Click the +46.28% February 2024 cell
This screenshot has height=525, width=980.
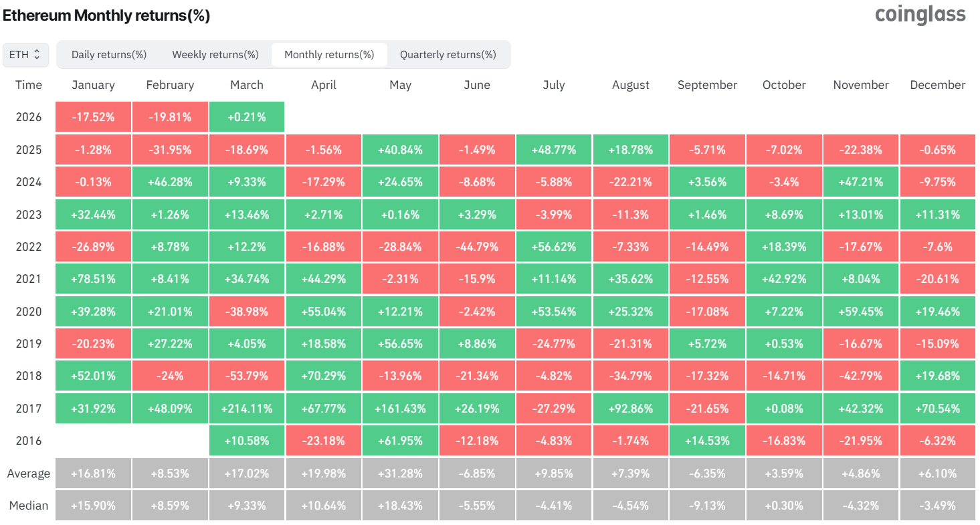coord(170,182)
